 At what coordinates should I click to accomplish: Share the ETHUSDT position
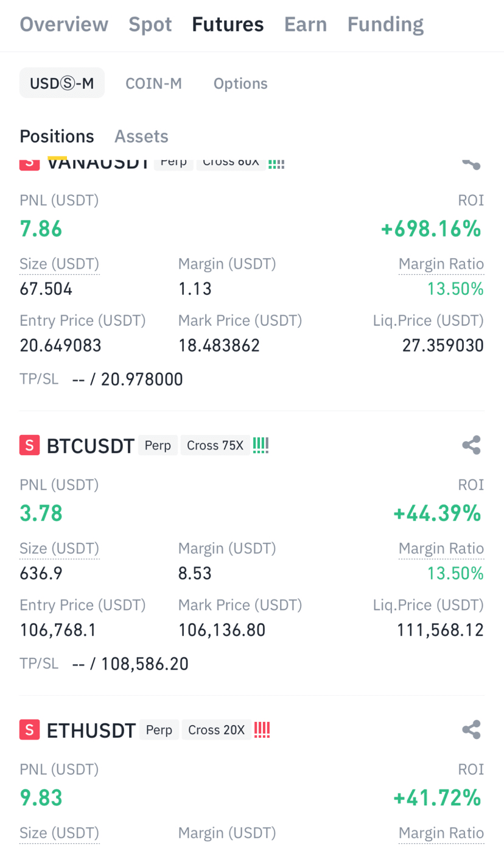tap(471, 729)
